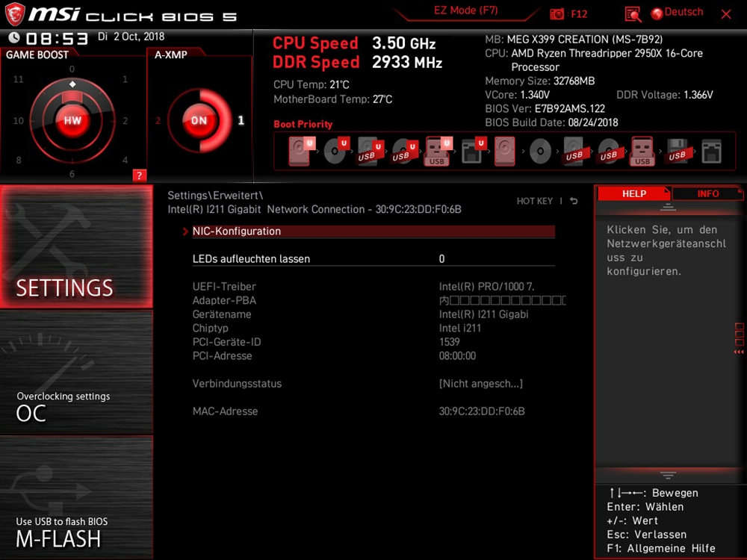
Task: Toggle the Game Boost HW knob
Action: tap(72, 120)
